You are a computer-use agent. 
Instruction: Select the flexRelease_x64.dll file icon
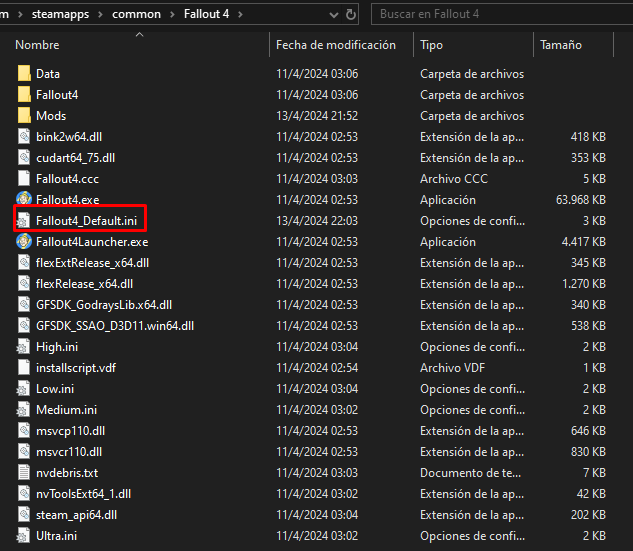[24, 283]
